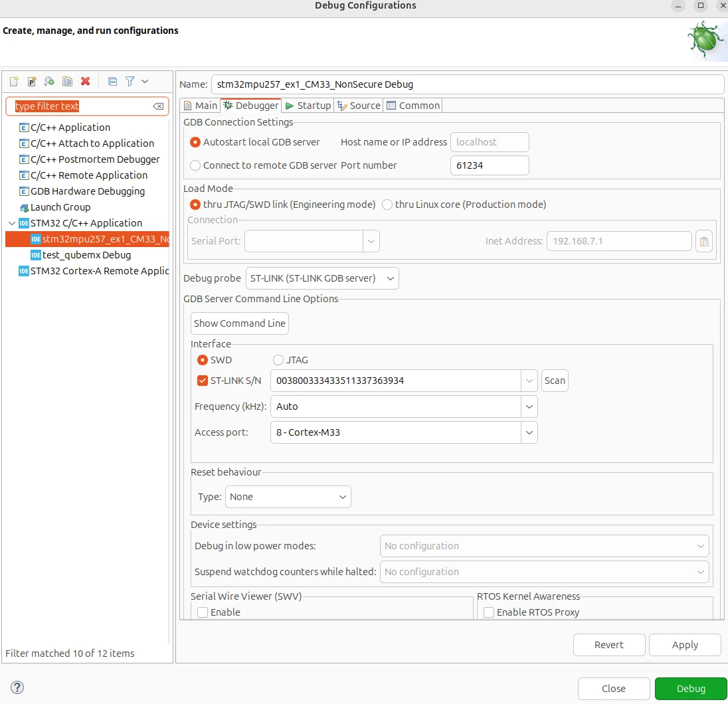The width and height of the screenshot is (728, 704).
Task: Open the Reset behaviour Type dropdown
Action: click(x=288, y=497)
